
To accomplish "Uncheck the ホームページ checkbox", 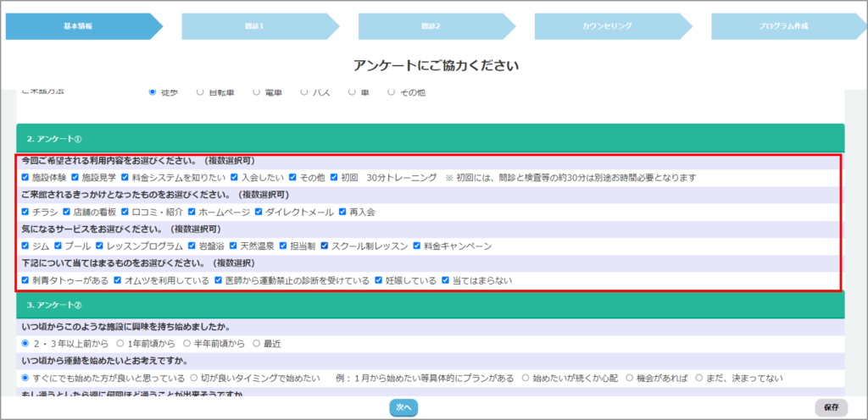I will pos(192,212).
